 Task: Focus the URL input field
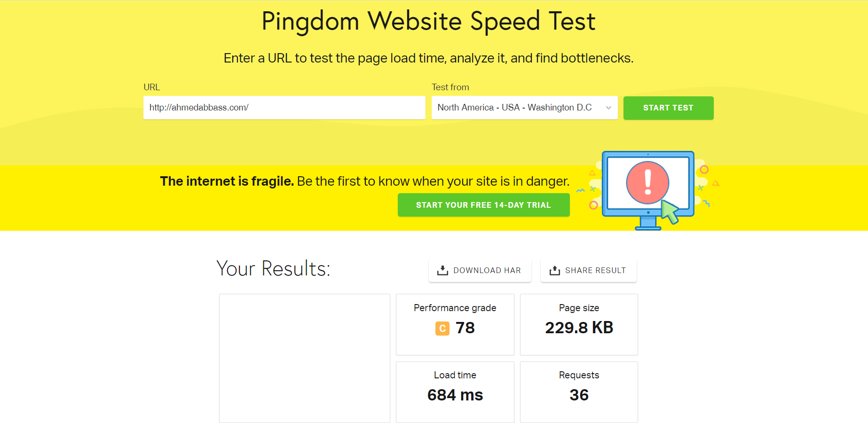click(x=284, y=108)
